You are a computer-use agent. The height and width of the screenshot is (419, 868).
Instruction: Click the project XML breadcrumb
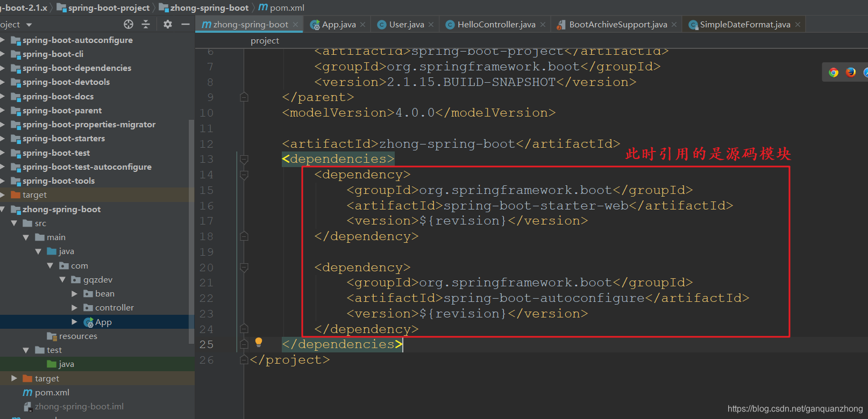pyautogui.click(x=265, y=41)
